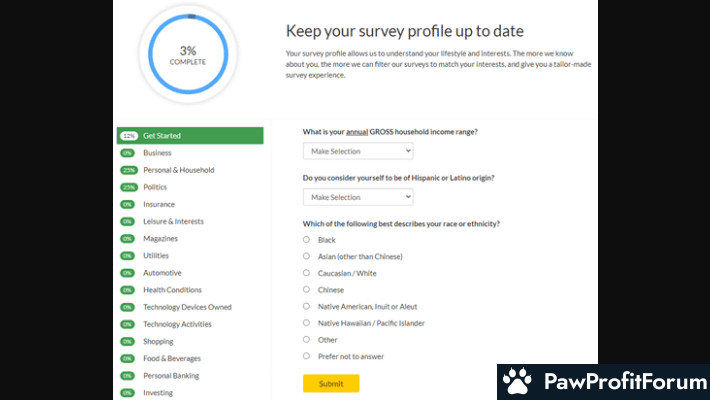Click the percent badge beside Automotive
This screenshot has height=400, width=710.
pyautogui.click(x=128, y=273)
